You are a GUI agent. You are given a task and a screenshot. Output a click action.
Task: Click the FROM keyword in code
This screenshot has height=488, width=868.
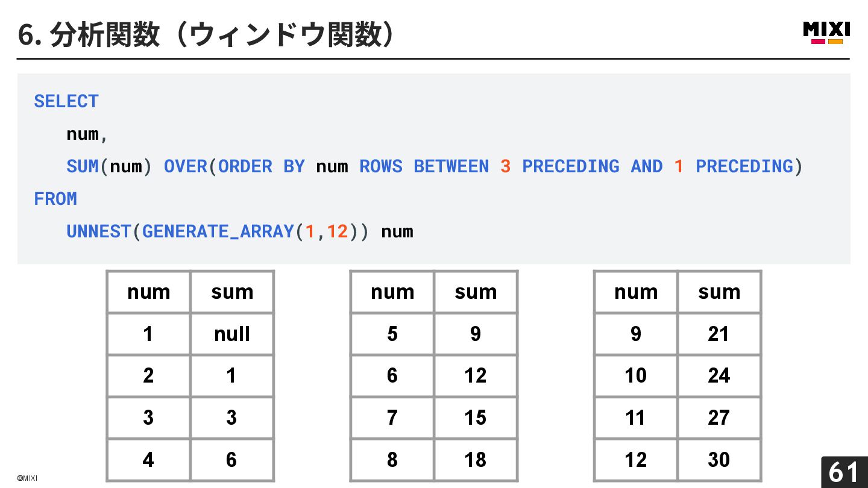(55, 199)
